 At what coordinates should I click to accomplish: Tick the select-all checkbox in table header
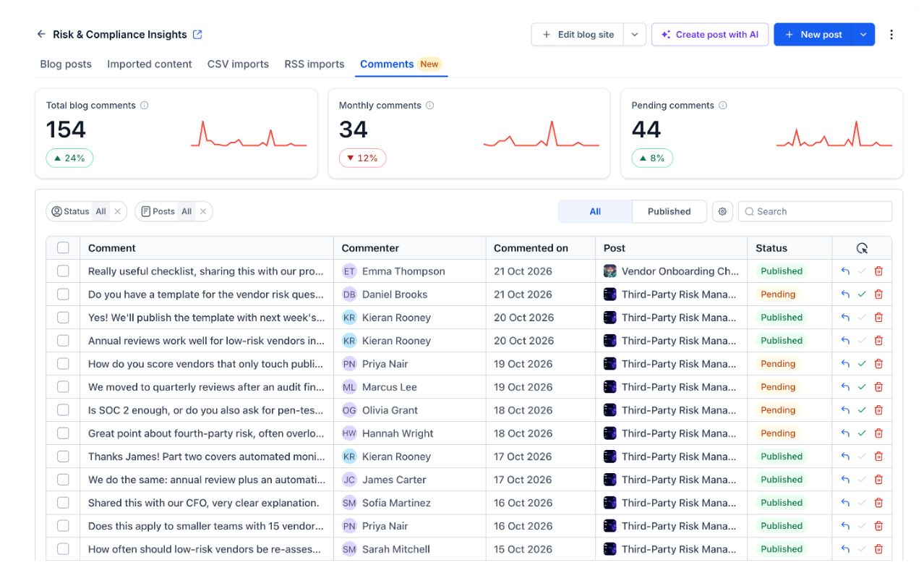(x=63, y=248)
